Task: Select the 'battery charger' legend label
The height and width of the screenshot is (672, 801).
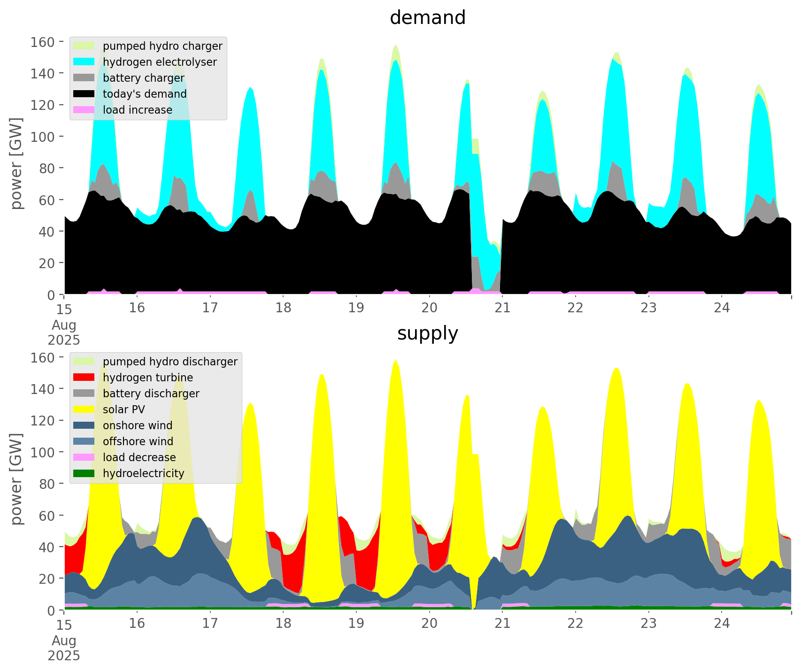Action: (x=144, y=78)
